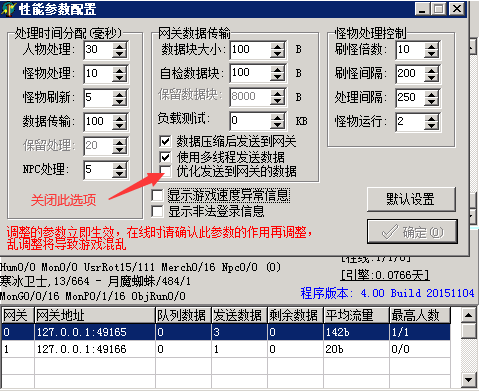Click the 数据传输 input field
This screenshot has width=479, height=391.
98,121
